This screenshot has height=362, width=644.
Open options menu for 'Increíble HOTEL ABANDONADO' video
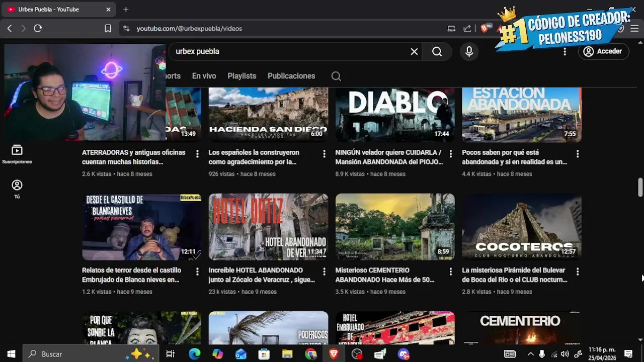[x=324, y=271]
